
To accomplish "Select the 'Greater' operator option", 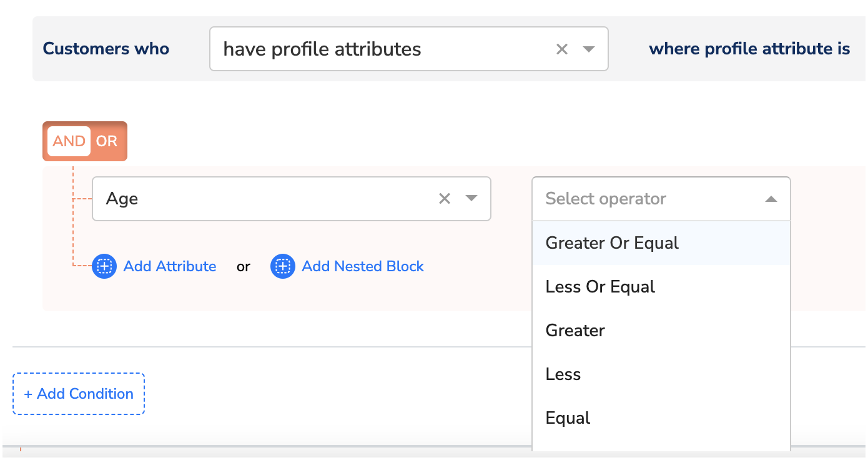I will [x=575, y=331].
